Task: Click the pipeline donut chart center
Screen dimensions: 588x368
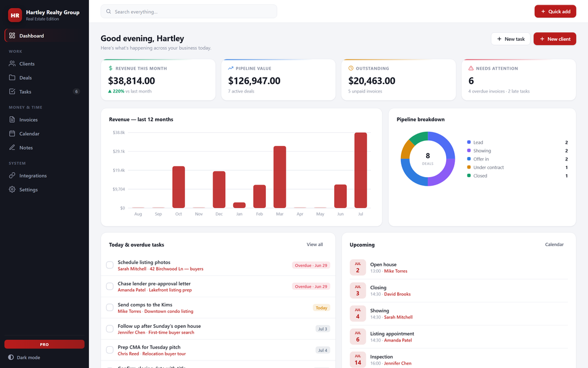Action: pyautogui.click(x=427, y=159)
